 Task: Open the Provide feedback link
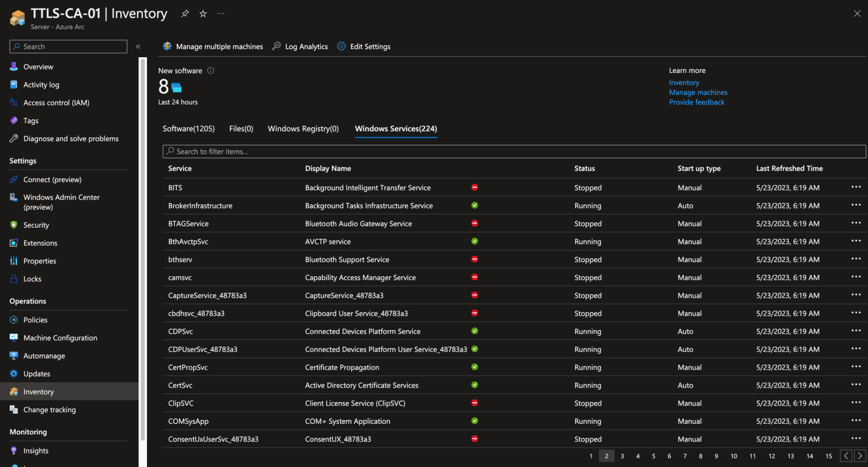pyautogui.click(x=696, y=103)
